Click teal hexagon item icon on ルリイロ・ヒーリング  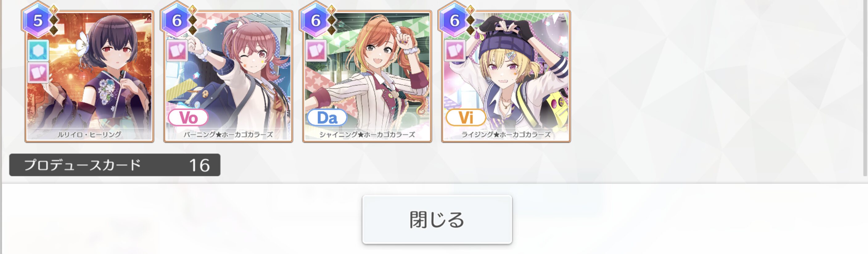coord(38,51)
